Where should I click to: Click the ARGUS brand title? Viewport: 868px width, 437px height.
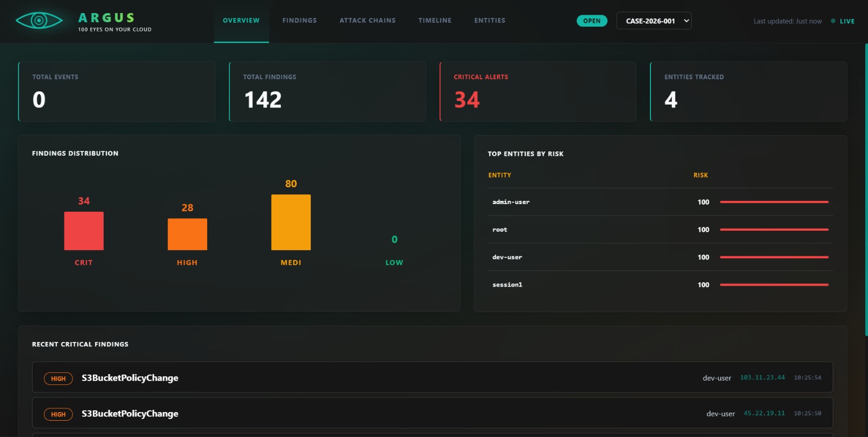point(106,18)
